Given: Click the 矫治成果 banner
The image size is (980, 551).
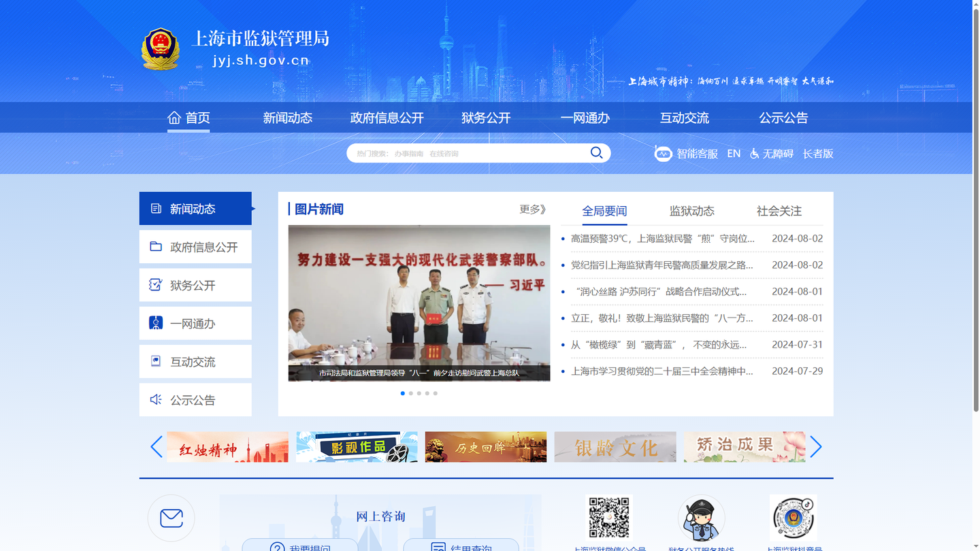Looking at the screenshot, I should (745, 447).
